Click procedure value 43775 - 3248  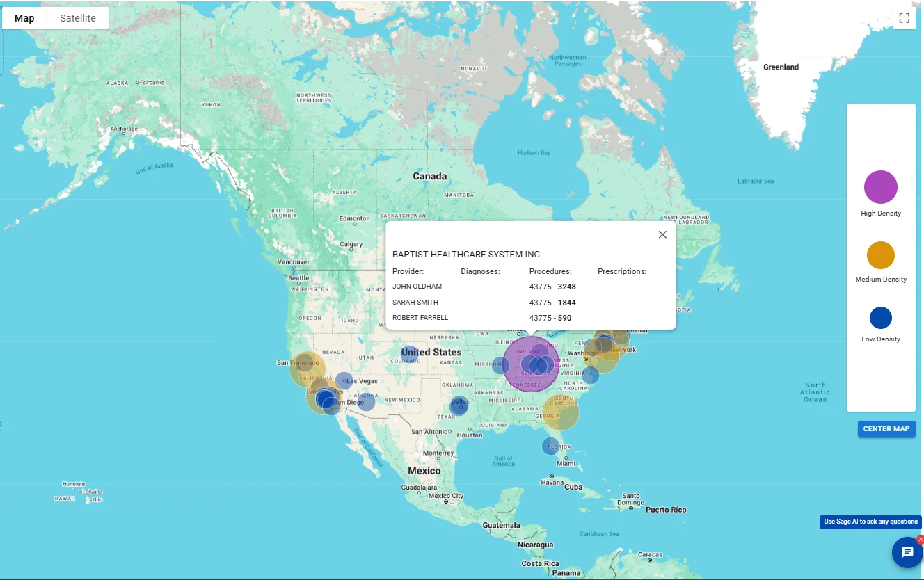coord(552,287)
